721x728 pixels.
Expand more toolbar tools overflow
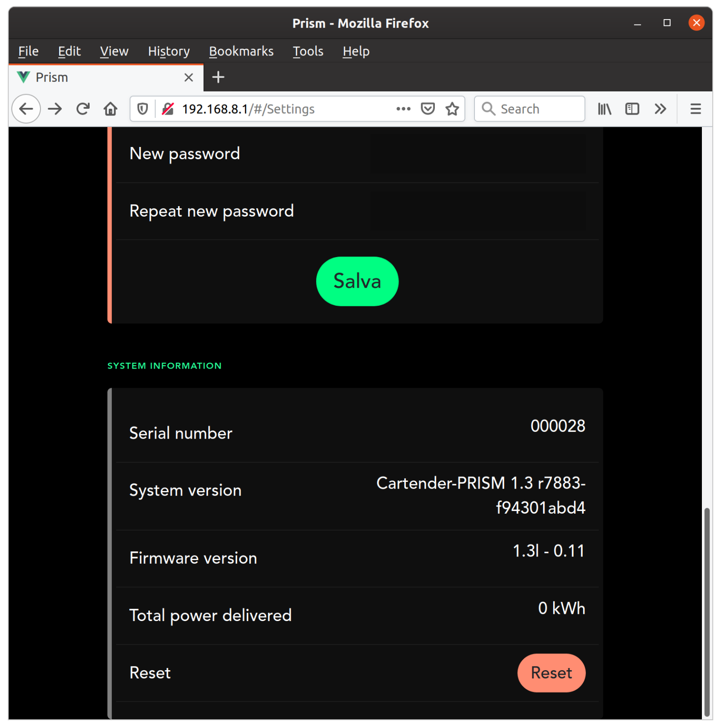point(660,109)
